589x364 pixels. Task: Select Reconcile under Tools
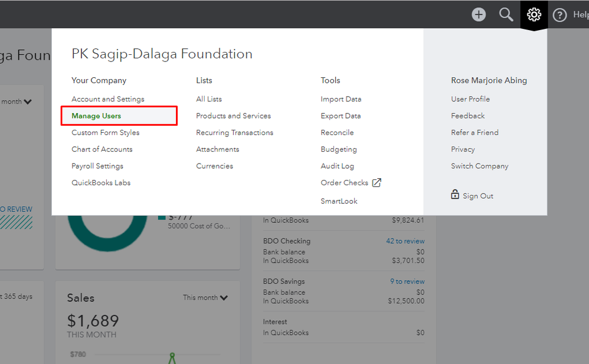pos(337,133)
